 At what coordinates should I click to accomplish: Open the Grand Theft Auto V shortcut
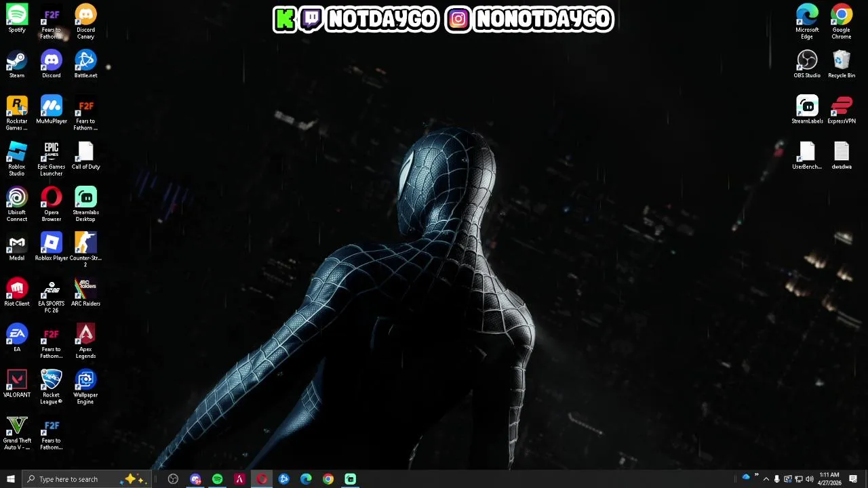[x=17, y=432]
